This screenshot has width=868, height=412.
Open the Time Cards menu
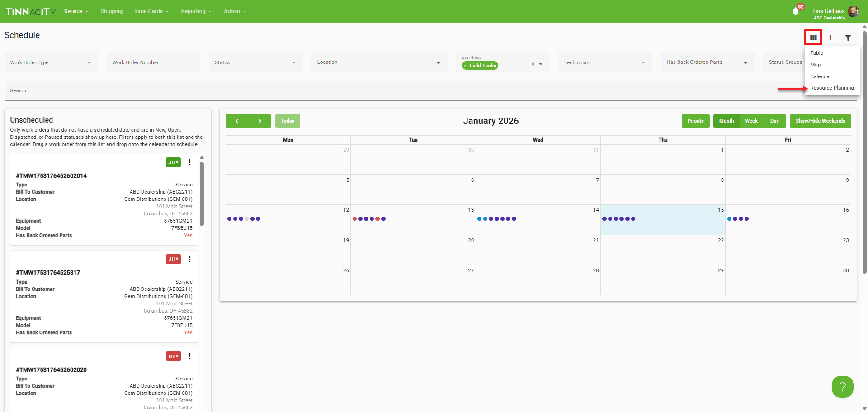(x=151, y=11)
